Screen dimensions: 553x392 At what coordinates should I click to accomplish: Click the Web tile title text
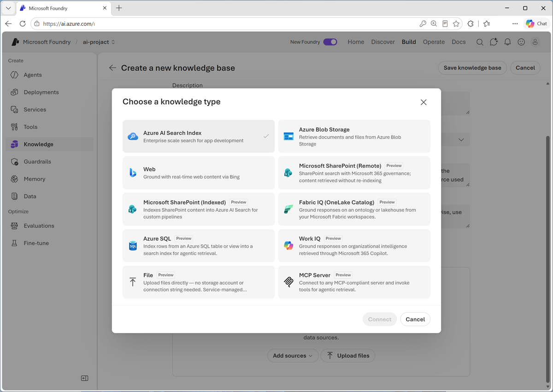pos(149,170)
